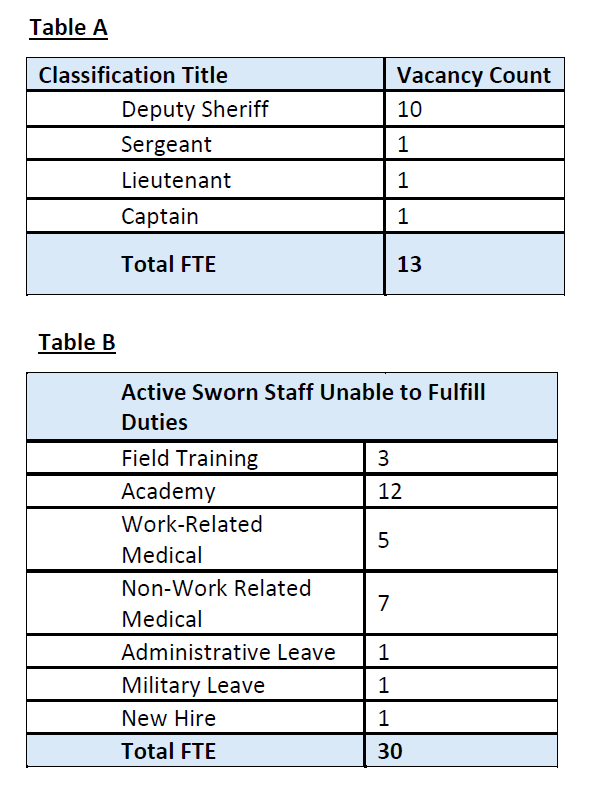Click the "Work-Related Medical" cell
Screen dimensions: 603x790
pyautogui.click(x=192, y=539)
